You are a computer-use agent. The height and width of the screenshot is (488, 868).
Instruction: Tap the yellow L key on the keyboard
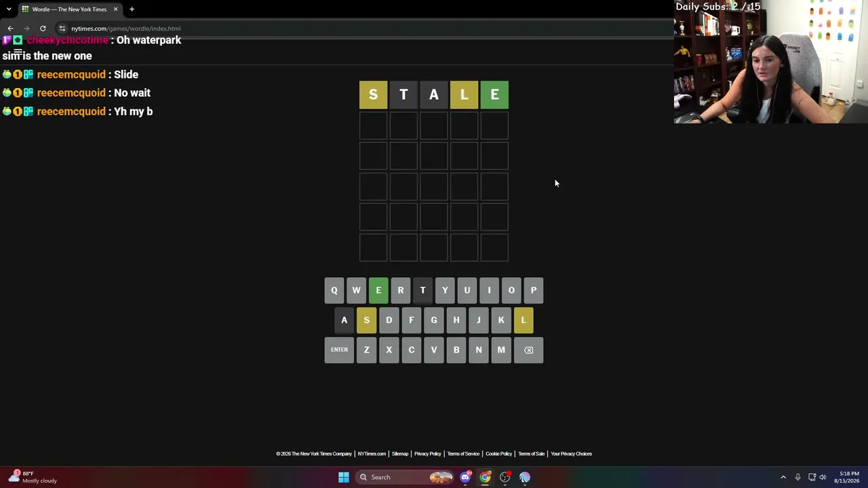tap(524, 320)
